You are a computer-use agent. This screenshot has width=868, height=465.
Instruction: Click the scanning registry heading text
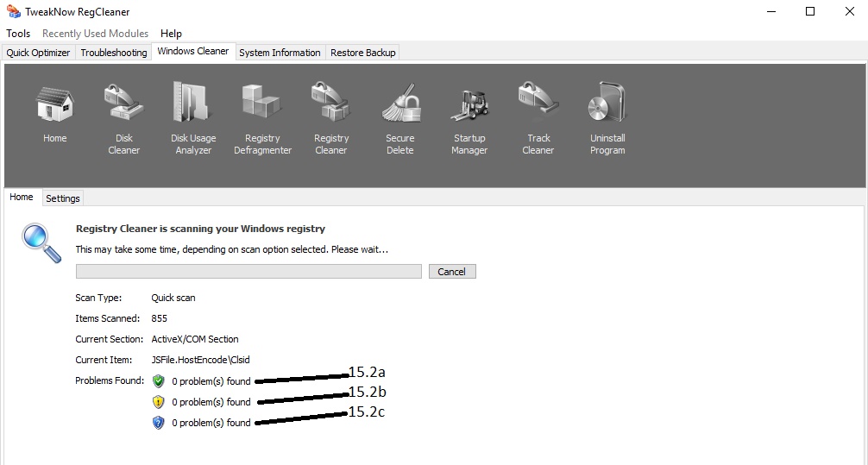tap(200, 229)
